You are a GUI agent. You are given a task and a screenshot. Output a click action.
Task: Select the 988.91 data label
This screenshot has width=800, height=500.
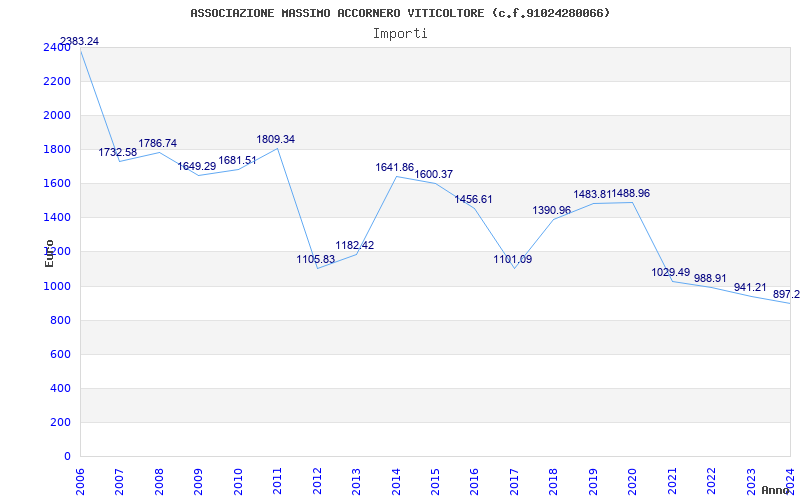710,279
